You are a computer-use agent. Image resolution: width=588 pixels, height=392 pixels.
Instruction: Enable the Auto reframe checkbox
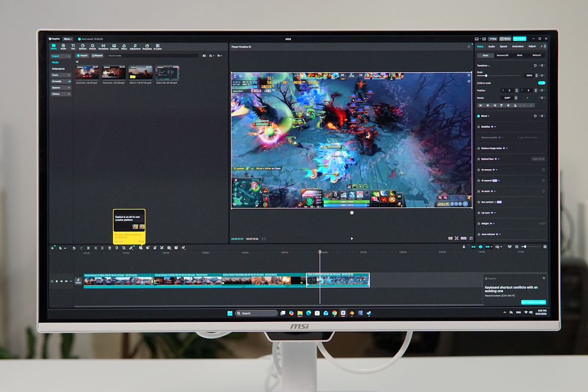(478, 234)
